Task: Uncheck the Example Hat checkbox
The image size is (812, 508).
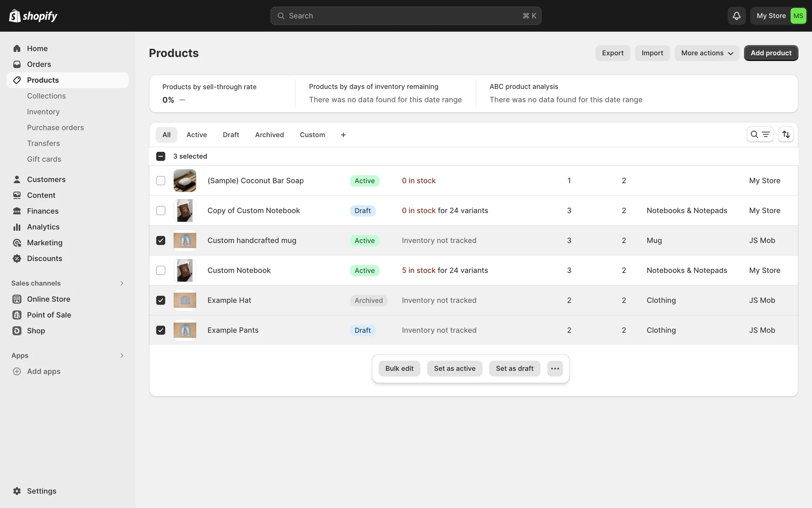Action: tap(161, 300)
